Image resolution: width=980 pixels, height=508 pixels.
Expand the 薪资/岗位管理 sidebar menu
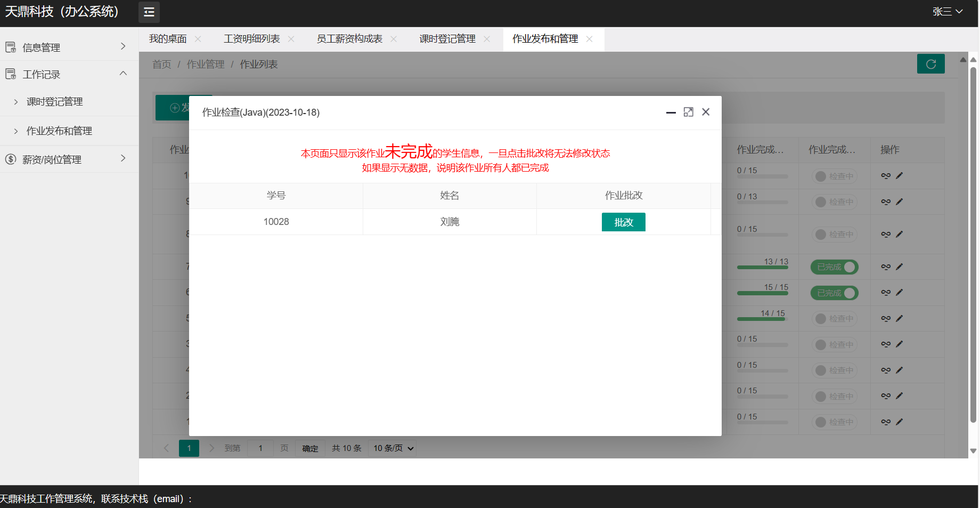coord(69,159)
